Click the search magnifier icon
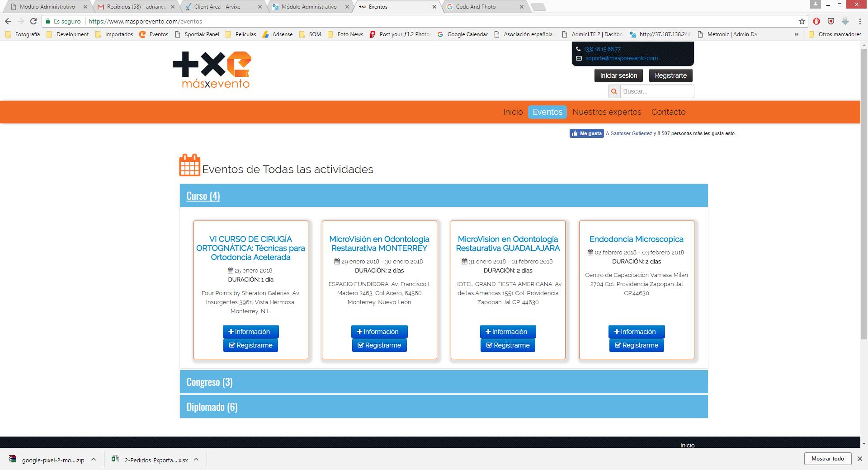 [x=614, y=91]
